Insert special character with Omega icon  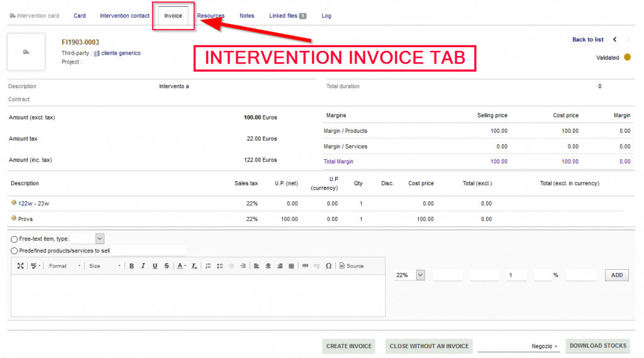[328, 266]
